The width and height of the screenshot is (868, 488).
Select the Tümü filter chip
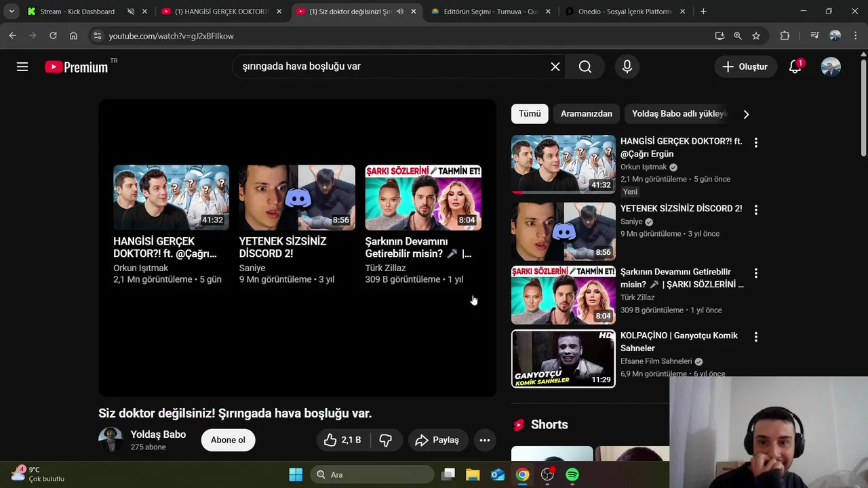tap(530, 114)
